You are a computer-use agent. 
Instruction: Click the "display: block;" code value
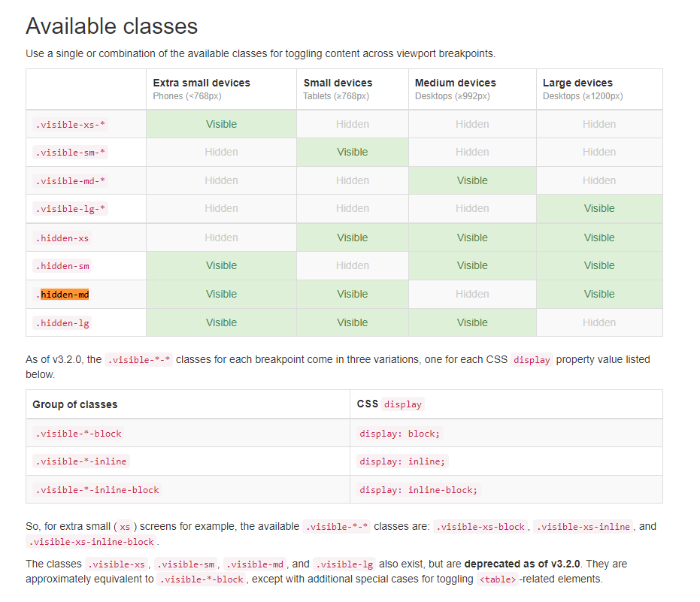pyautogui.click(x=400, y=434)
